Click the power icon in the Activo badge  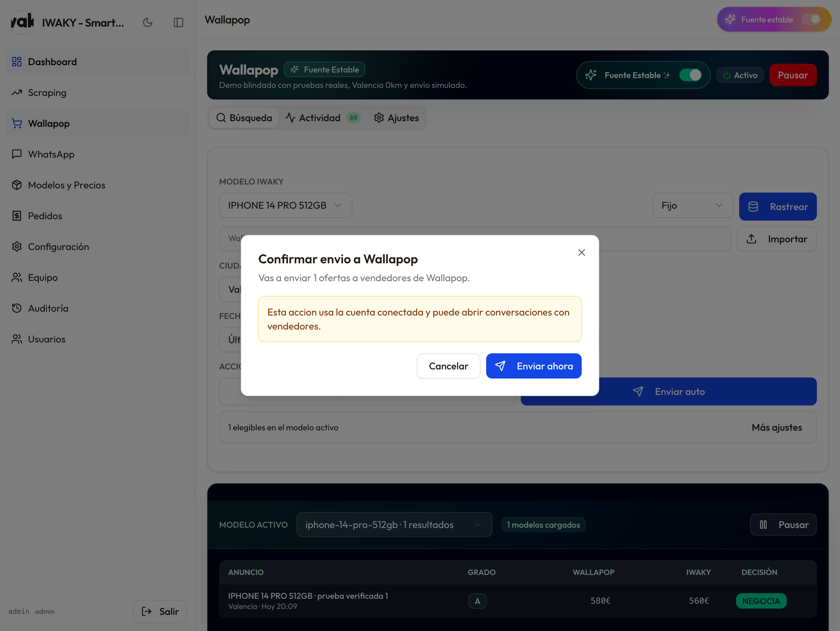pyautogui.click(x=727, y=75)
